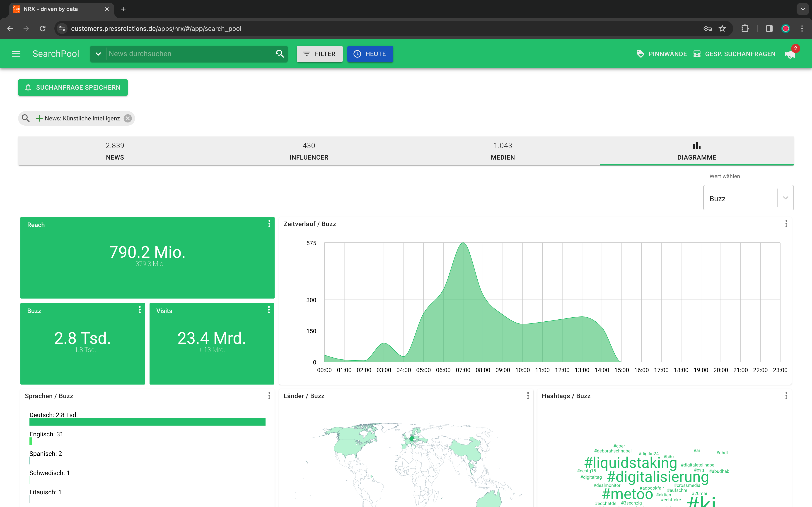
Task: Open Länder panel three-dot menu
Action: 528,396
